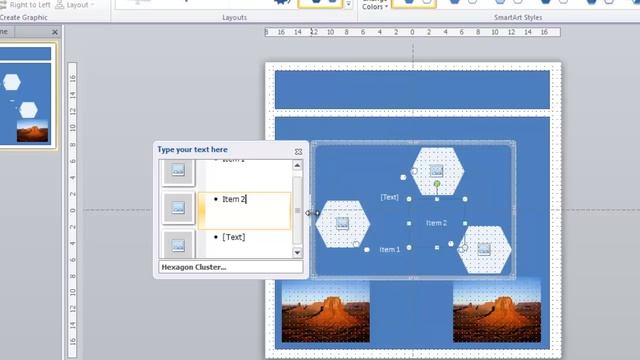The width and height of the screenshot is (640, 360).
Task: Open the Layout dropdown in Create Graphic
Action: 74,5
